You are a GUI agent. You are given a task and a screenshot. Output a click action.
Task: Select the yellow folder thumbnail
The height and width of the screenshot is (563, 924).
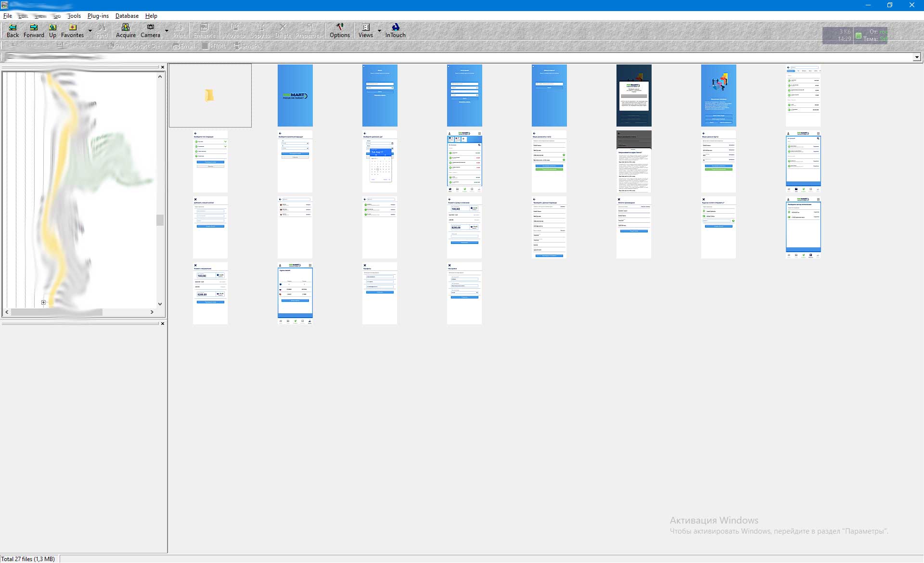pyautogui.click(x=210, y=95)
